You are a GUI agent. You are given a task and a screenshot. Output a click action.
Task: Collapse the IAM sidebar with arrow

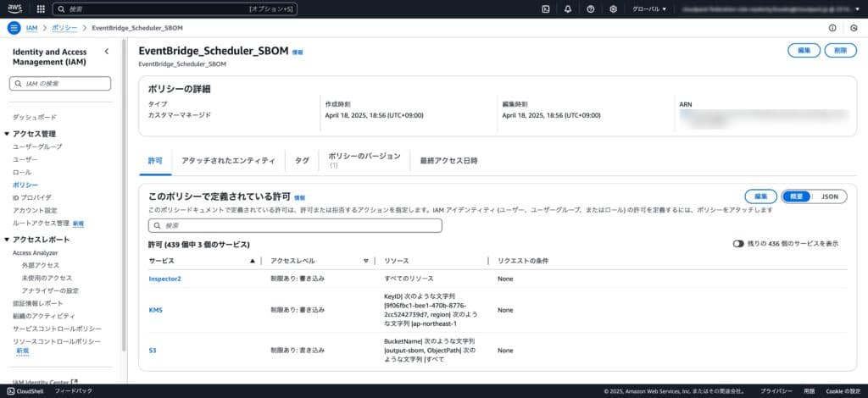107,52
